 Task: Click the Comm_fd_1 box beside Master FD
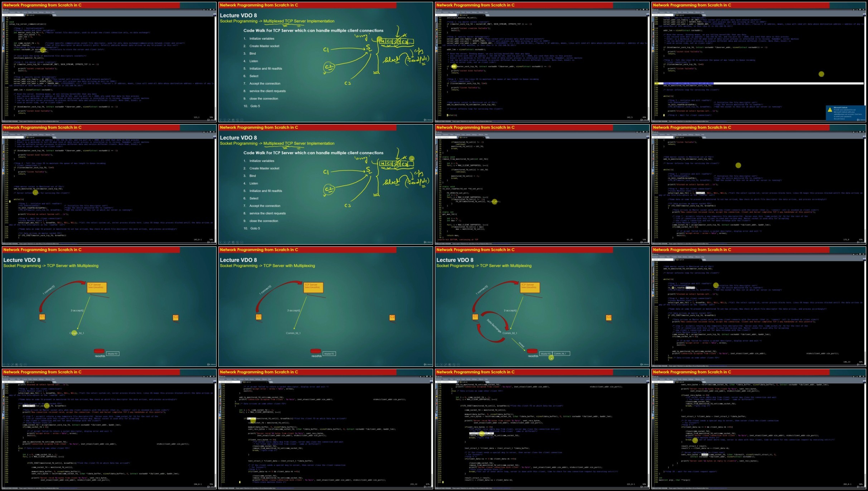(561, 353)
